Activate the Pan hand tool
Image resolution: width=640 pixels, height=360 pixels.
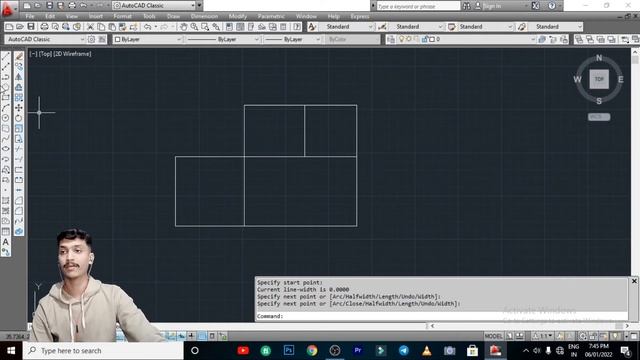tap(183, 27)
